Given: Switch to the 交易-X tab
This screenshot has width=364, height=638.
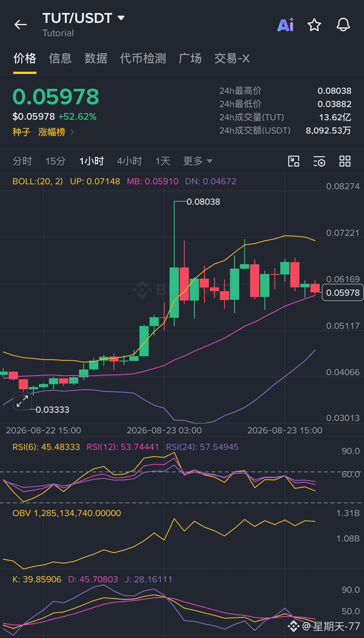Looking at the screenshot, I should [x=232, y=58].
